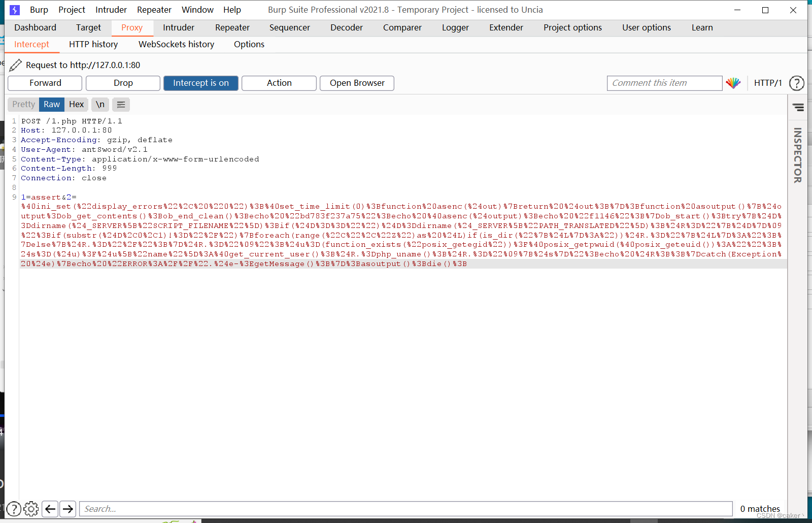
Task: Click inside the Comment this item field
Action: tap(664, 83)
